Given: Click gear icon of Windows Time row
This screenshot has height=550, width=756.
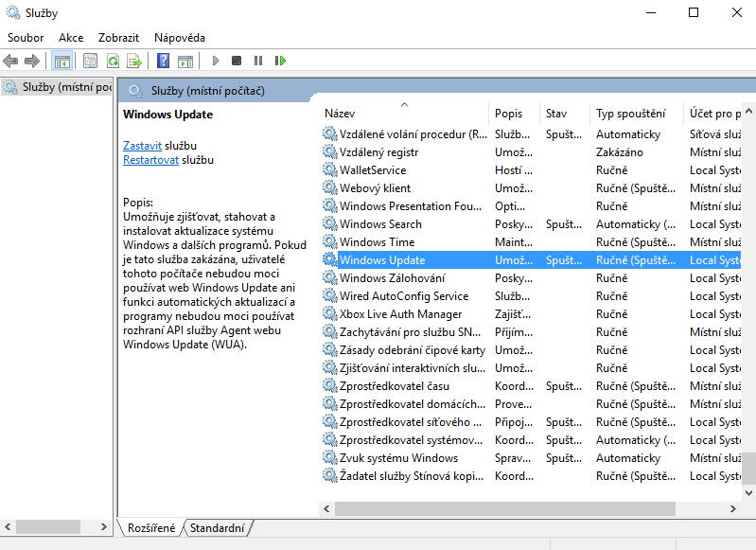Looking at the screenshot, I should (x=330, y=241).
